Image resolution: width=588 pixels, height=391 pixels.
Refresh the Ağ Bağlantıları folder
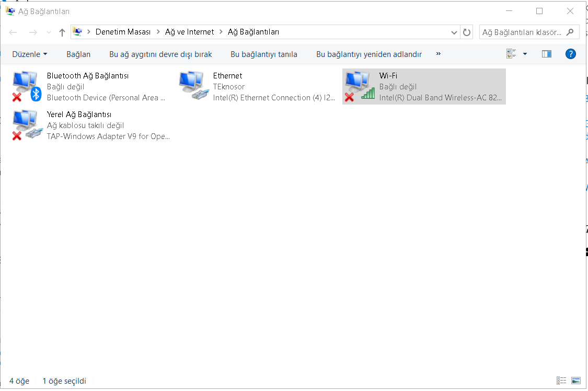[x=467, y=32]
